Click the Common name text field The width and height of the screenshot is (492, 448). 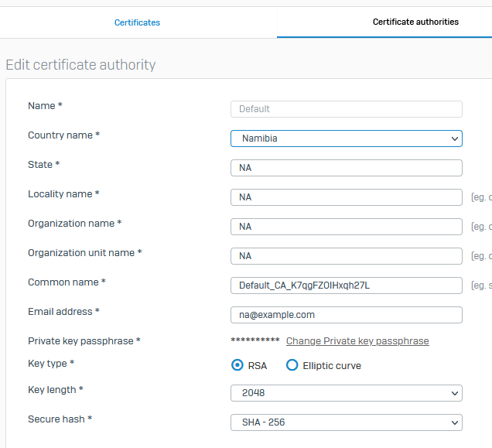pyautogui.click(x=347, y=286)
